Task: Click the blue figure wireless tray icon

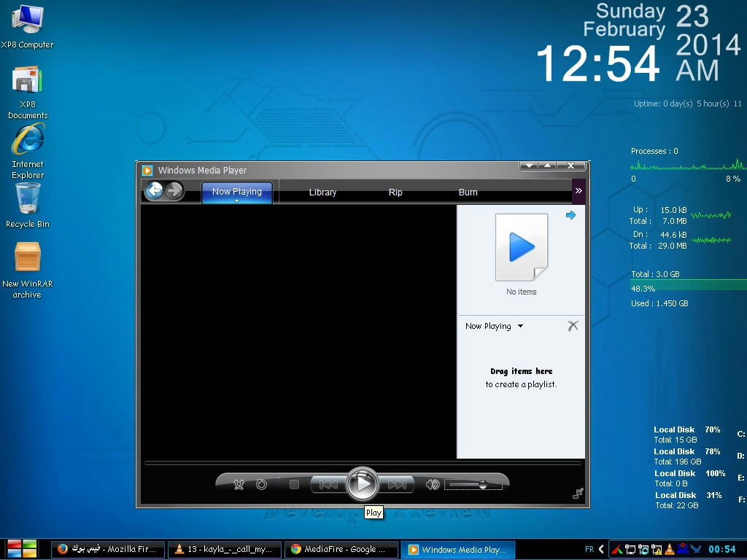Action: point(682,550)
